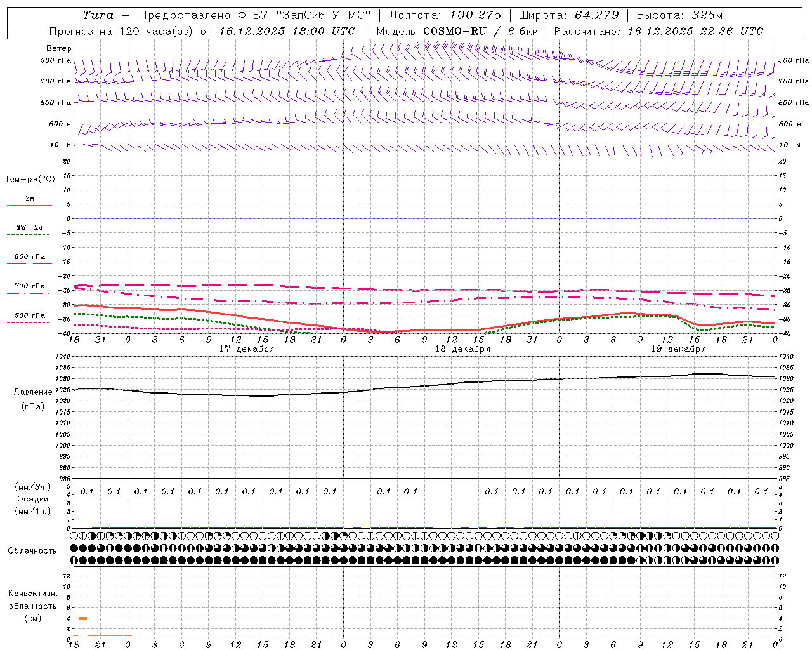Click the station name "Tura" in the header
This screenshot has height=650, width=812.
98,15
